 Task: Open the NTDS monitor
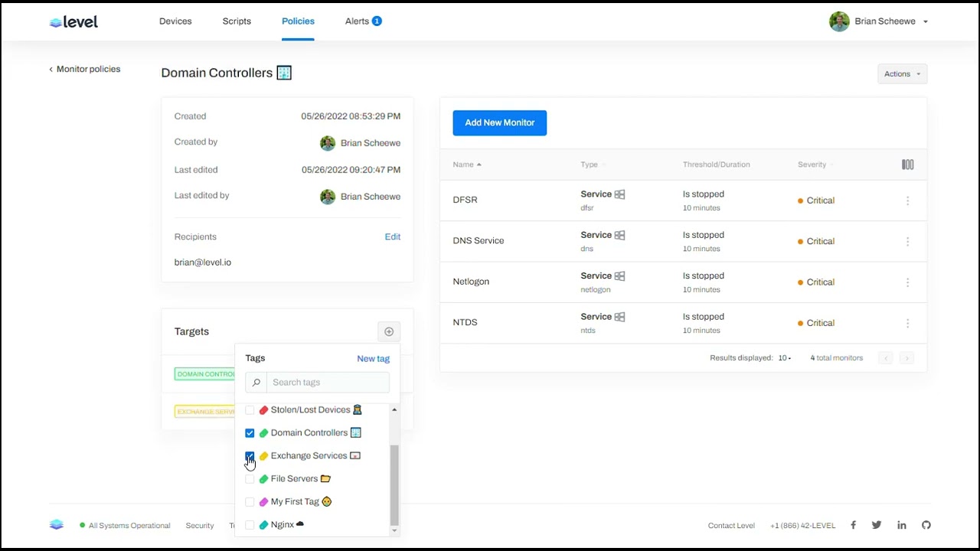click(x=465, y=322)
